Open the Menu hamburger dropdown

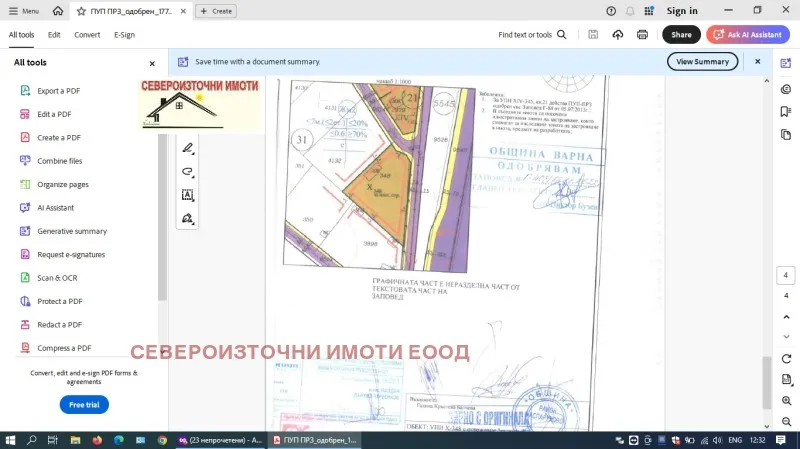pos(24,11)
